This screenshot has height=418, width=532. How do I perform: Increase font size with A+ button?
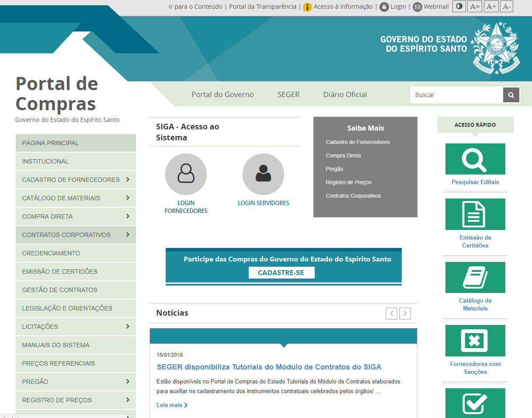[491, 7]
